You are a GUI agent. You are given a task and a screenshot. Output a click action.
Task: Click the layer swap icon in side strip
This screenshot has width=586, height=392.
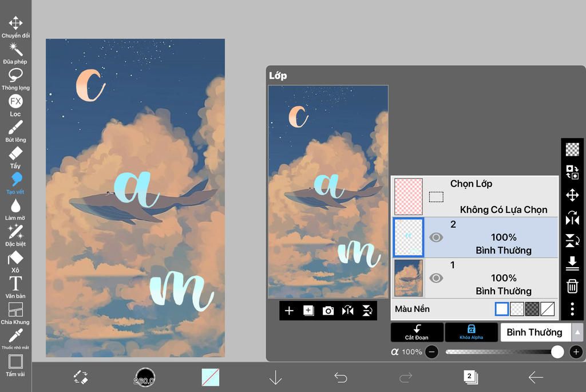[572, 172]
